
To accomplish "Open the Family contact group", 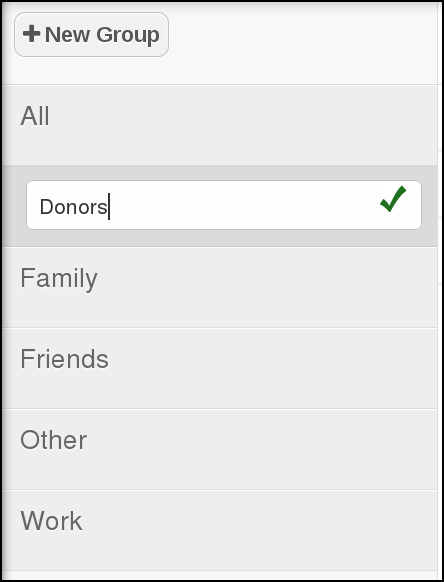I will [220, 287].
